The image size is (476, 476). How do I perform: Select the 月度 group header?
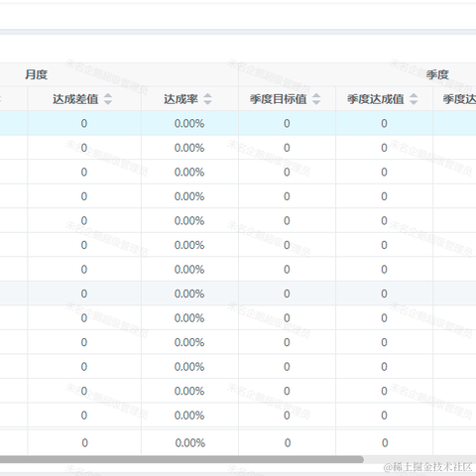[36, 74]
